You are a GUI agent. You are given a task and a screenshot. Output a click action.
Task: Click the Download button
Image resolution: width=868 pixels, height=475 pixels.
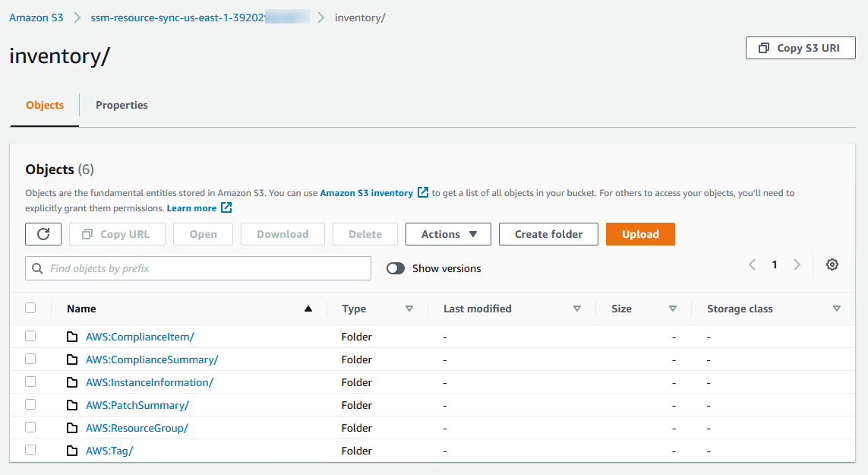click(x=282, y=234)
